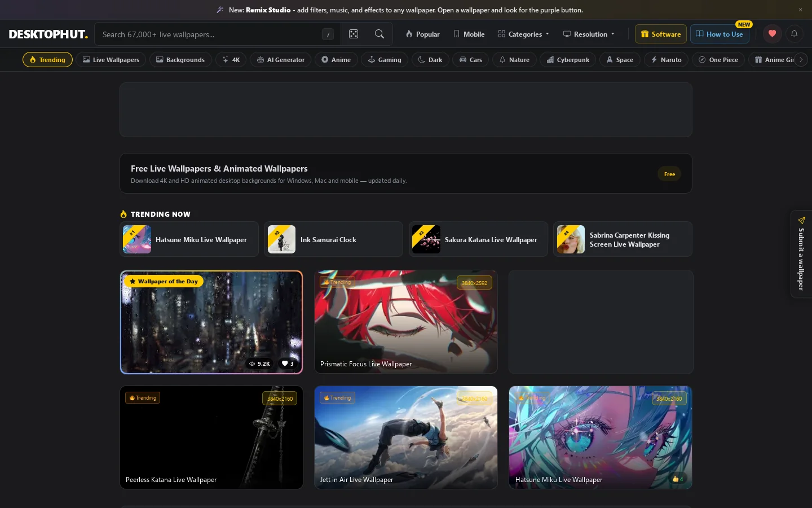
Task: Click the random dice icon
Action: [354, 34]
